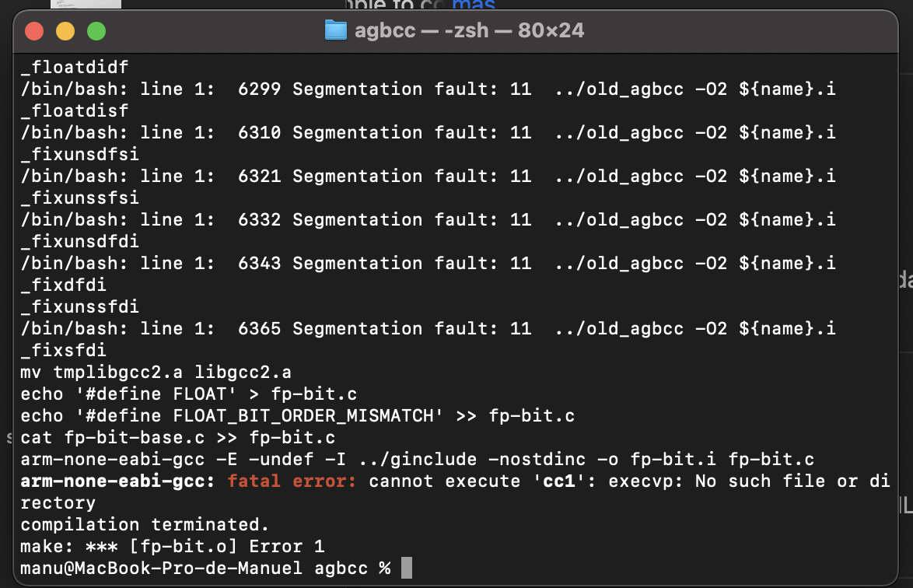Close the agbcc terminal window
Image resolution: width=913 pixels, height=588 pixels.
pos(34,31)
